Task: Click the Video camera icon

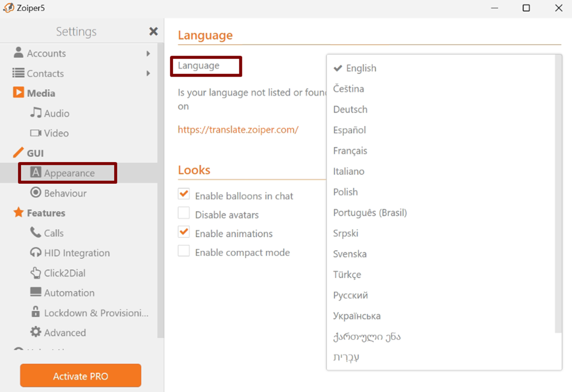Action: [36, 133]
